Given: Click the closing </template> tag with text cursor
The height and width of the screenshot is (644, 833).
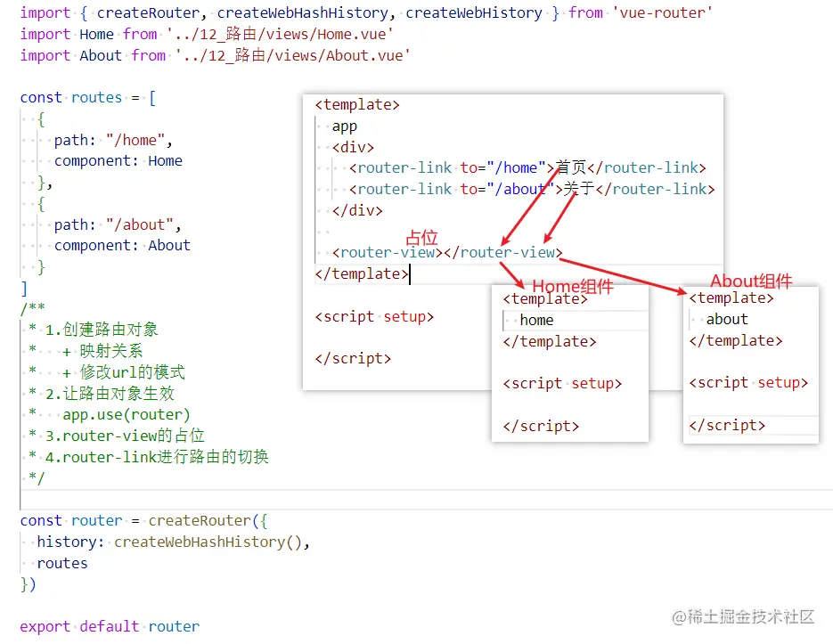Looking at the screenshot, I should point(362,274).
